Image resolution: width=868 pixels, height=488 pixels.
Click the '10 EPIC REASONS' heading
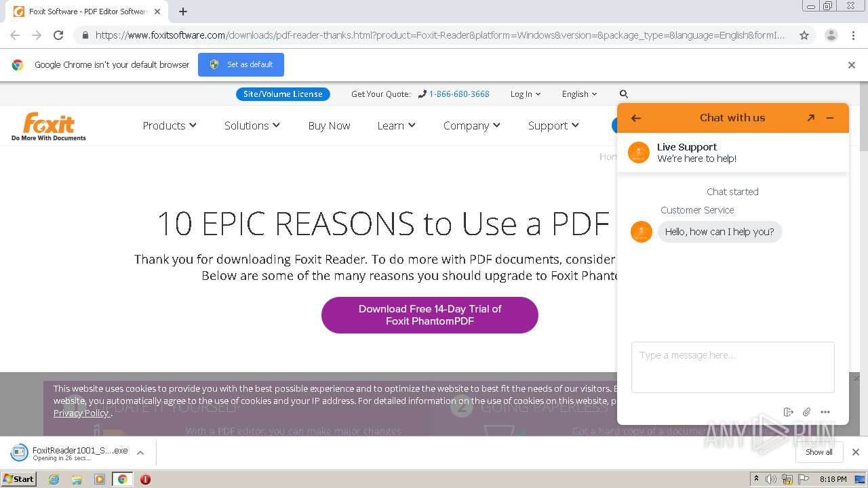[383, 223]
